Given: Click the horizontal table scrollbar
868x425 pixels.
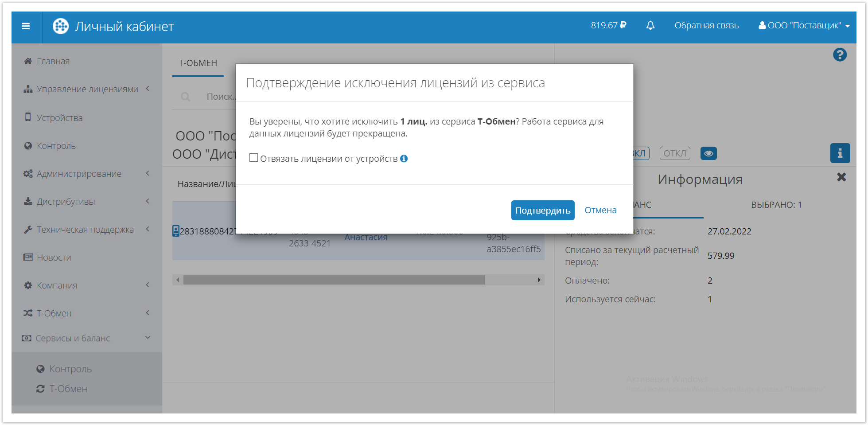Looking at the screenshot, I should (x=334, y=280).
